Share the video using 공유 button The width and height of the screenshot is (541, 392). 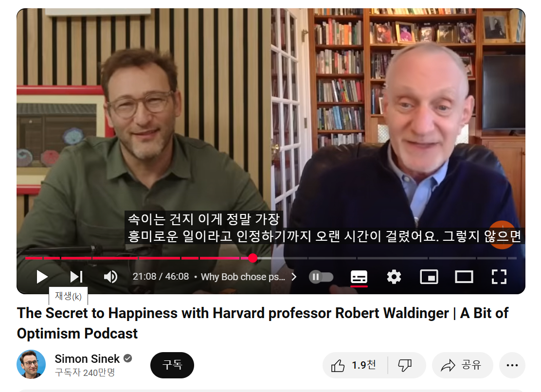(462, 365)
